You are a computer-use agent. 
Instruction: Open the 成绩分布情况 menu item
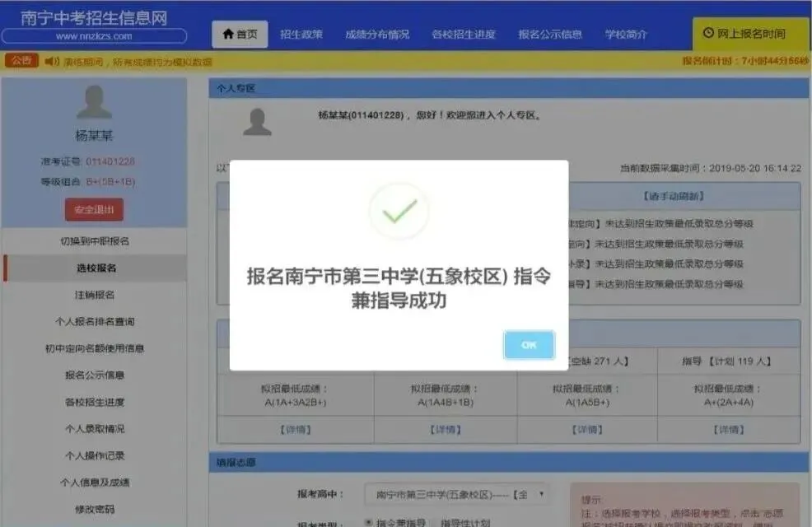[x=377, y=34]
